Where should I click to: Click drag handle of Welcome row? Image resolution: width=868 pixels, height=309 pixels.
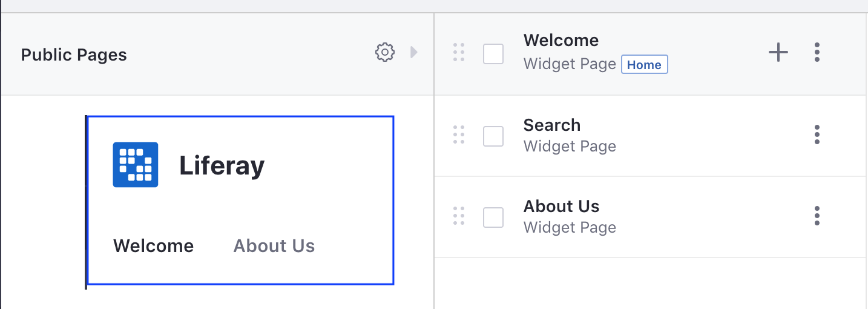coord(459,53)
